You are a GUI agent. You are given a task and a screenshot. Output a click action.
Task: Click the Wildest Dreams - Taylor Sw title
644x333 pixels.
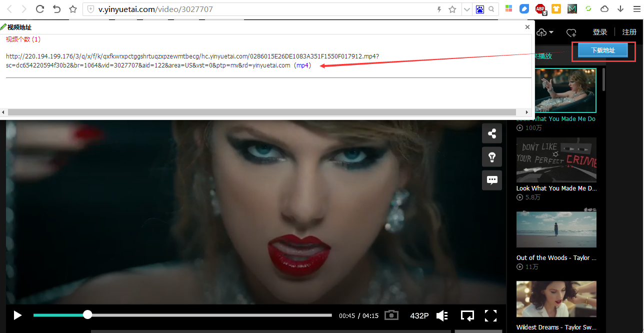(x=556, y=327)
